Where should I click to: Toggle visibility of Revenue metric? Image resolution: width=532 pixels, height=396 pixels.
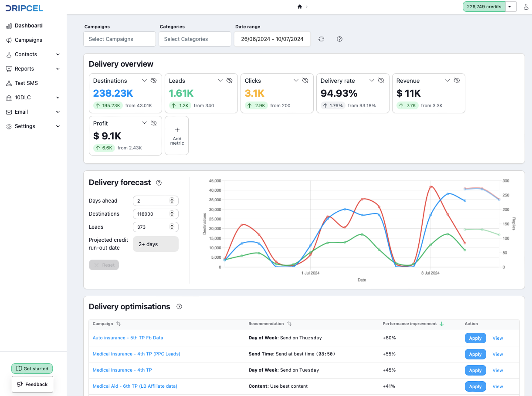pos(457,81)
